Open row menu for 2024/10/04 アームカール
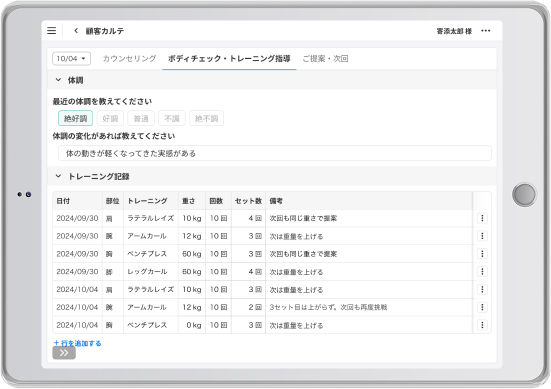Image resolution: width=551 pixels, height=389 pixels. pyautogui.click(x=482, y=307)
